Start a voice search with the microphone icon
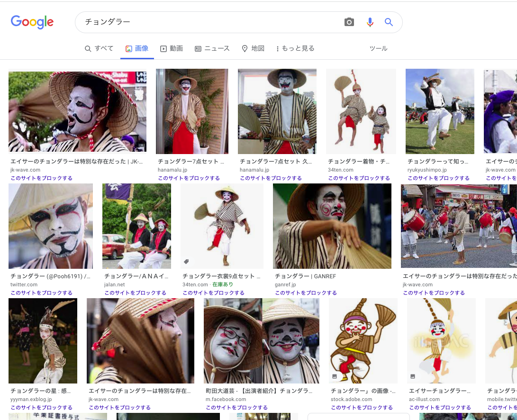Viewport: 517px width, 420px height. 370,22
